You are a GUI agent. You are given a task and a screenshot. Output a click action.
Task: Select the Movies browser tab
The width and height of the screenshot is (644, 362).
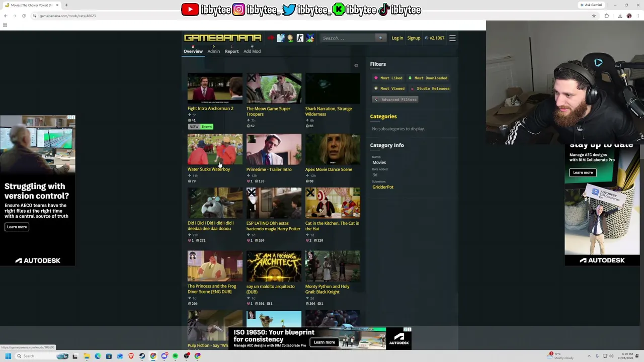pos(31,5)
